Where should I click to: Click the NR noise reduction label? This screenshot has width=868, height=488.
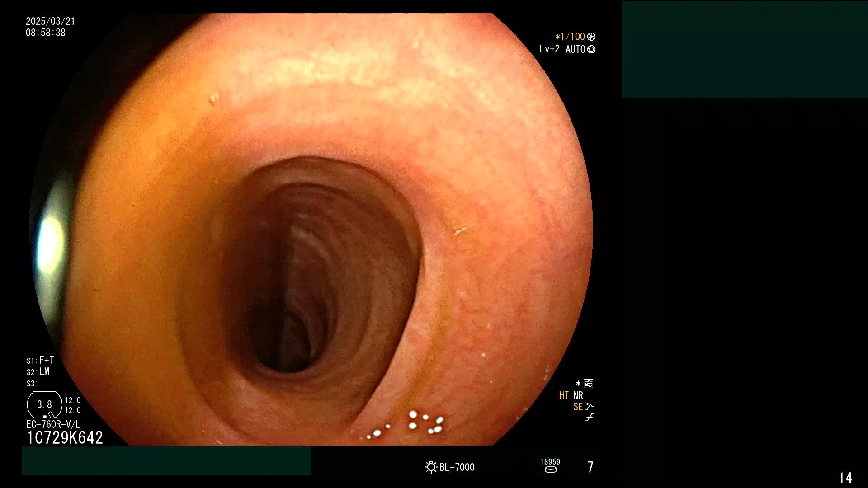pyautogui.click(x=578, y=395)
